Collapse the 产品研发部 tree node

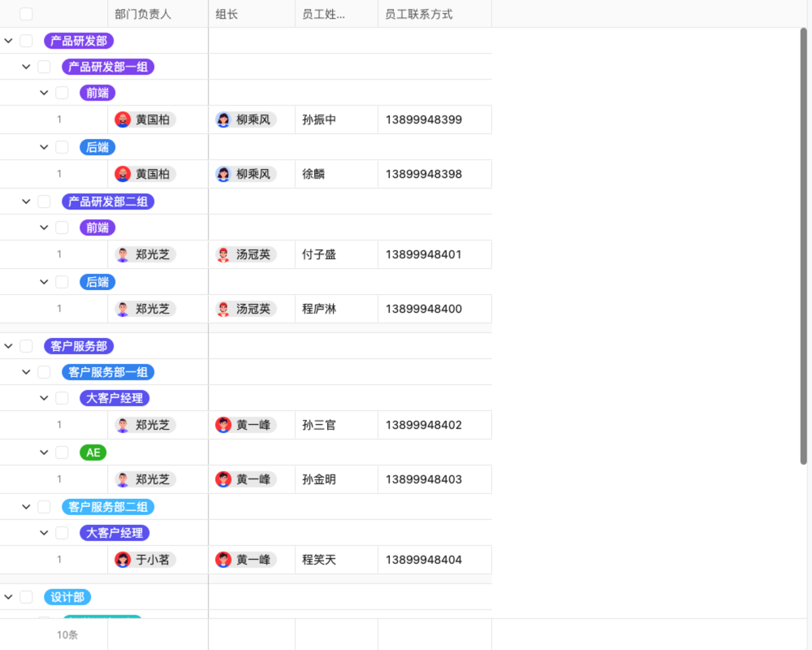pos(7,40)
